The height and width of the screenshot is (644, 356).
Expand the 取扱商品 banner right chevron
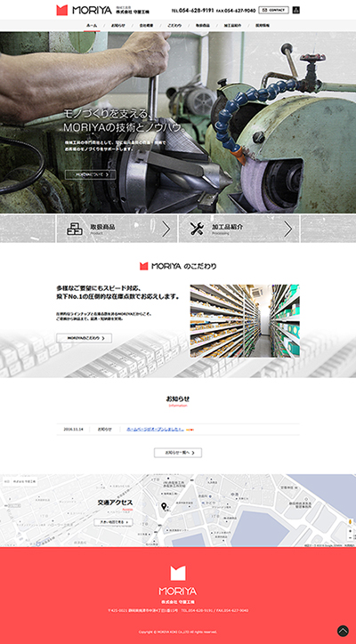[166, 229]
